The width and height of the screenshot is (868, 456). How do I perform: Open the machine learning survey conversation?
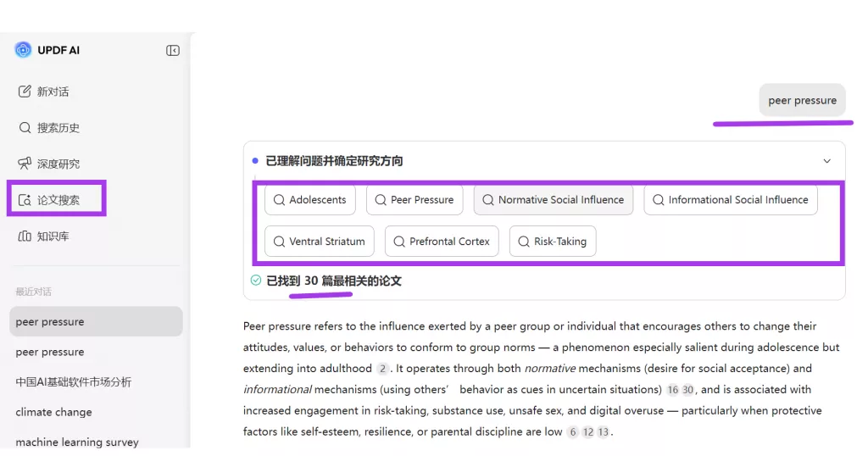point(77,442)
